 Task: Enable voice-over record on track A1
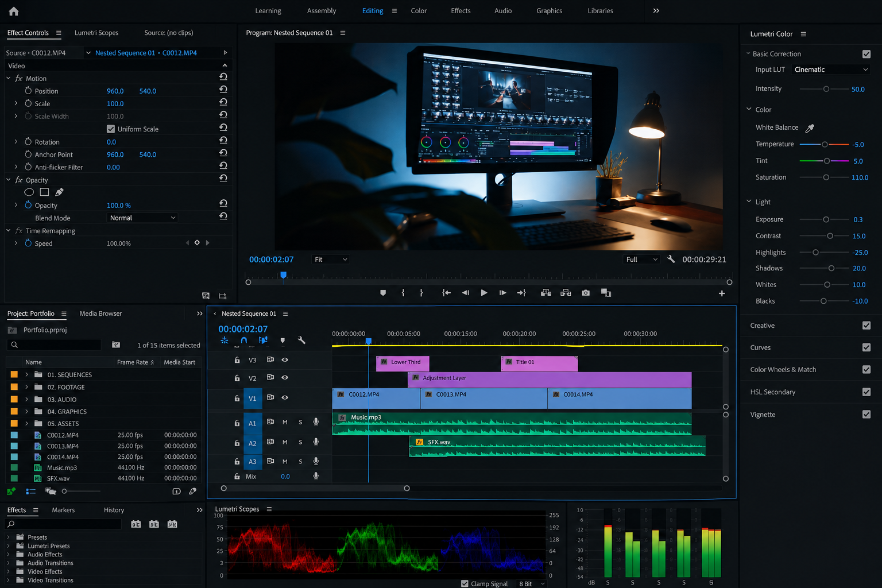coord(316,422)
